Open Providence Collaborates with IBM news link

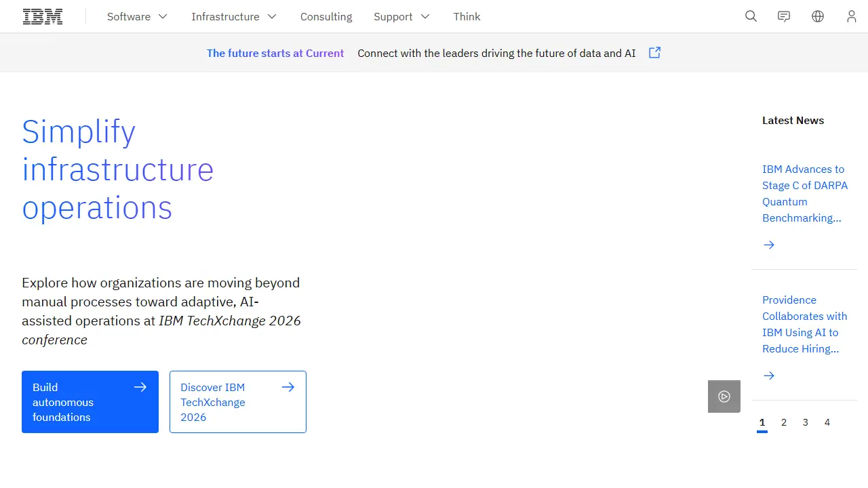(x=805, y=325)
